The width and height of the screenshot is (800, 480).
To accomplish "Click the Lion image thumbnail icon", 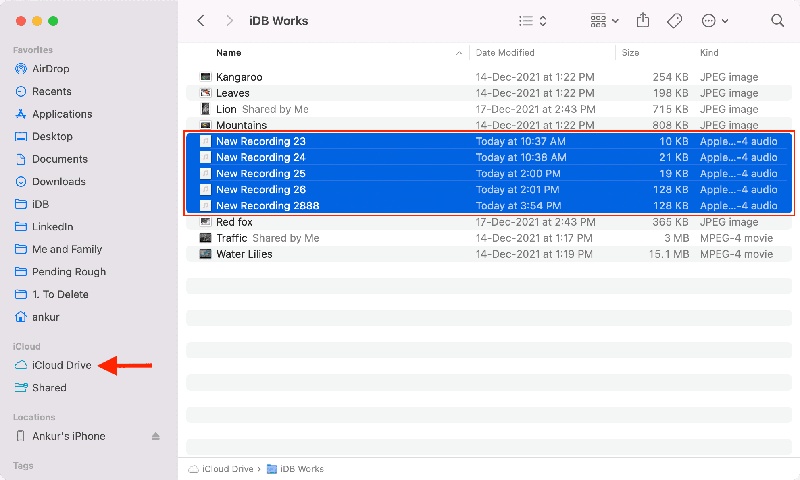I will point(205,109).
